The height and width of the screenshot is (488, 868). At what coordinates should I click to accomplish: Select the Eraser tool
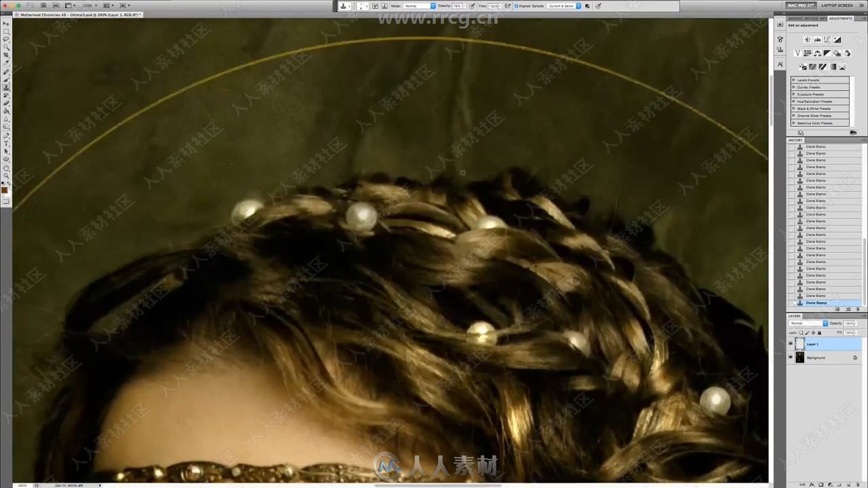(6, 103)
